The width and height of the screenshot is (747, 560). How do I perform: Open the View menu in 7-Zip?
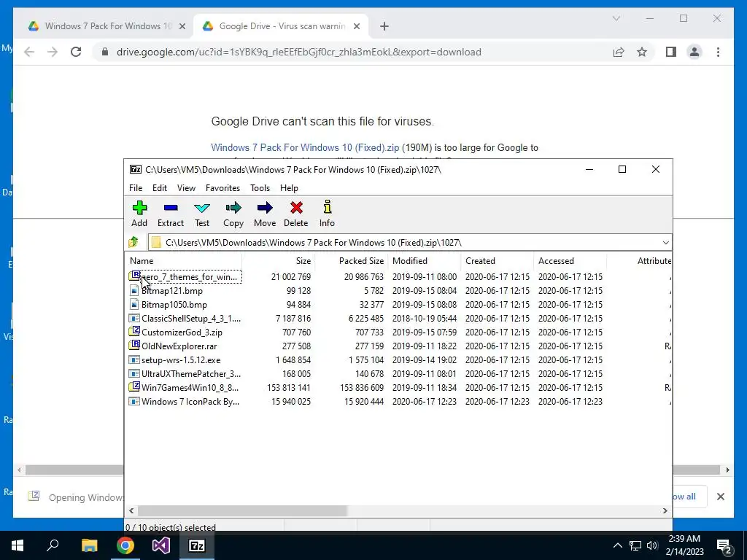186,188
